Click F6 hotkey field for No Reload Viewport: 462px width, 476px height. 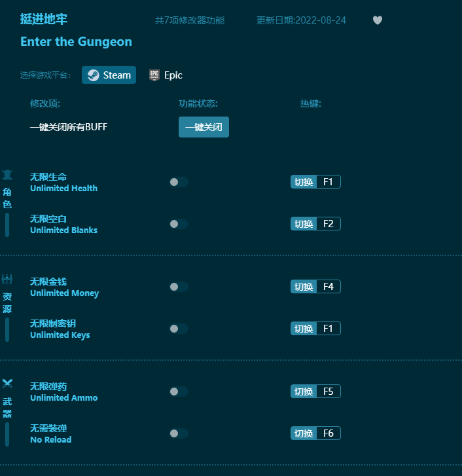(x=329, y=433)
